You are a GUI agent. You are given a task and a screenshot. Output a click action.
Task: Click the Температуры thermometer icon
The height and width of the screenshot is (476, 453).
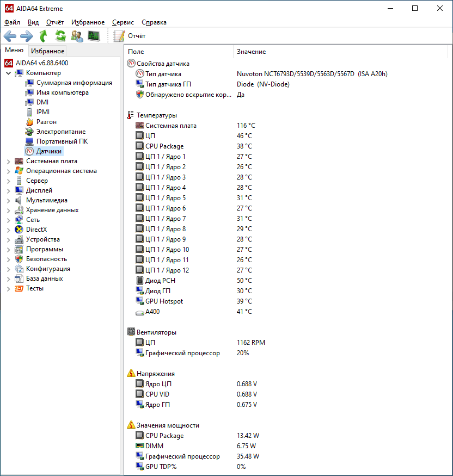(131, 115)
